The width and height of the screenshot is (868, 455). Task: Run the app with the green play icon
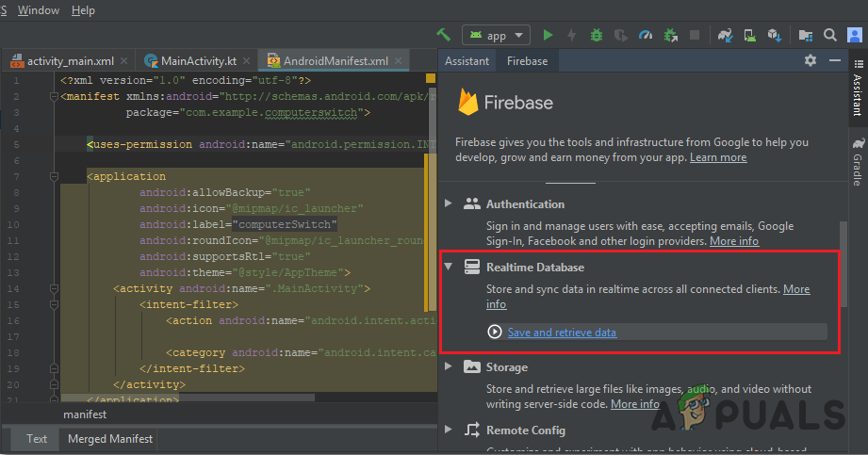[x=549, y=35]
